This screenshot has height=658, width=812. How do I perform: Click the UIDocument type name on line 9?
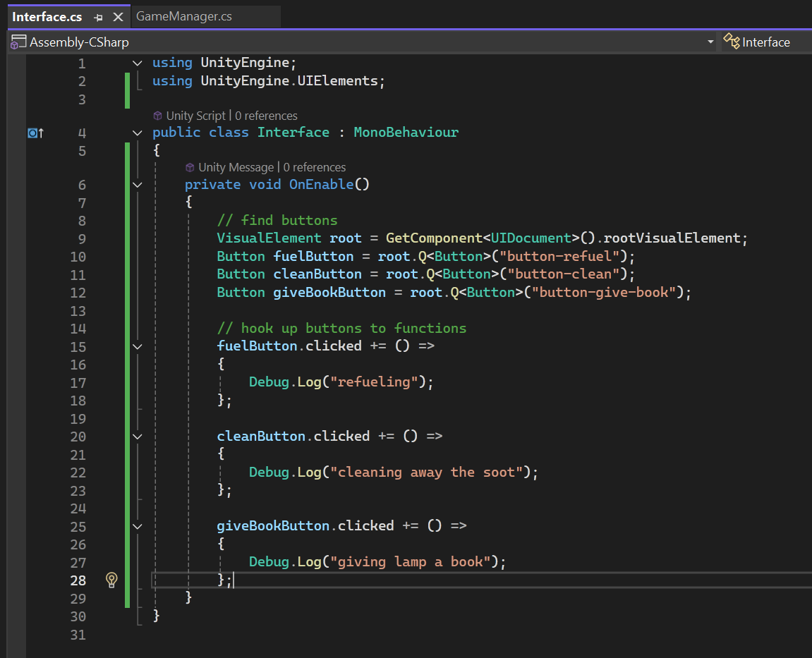(531, 238)
